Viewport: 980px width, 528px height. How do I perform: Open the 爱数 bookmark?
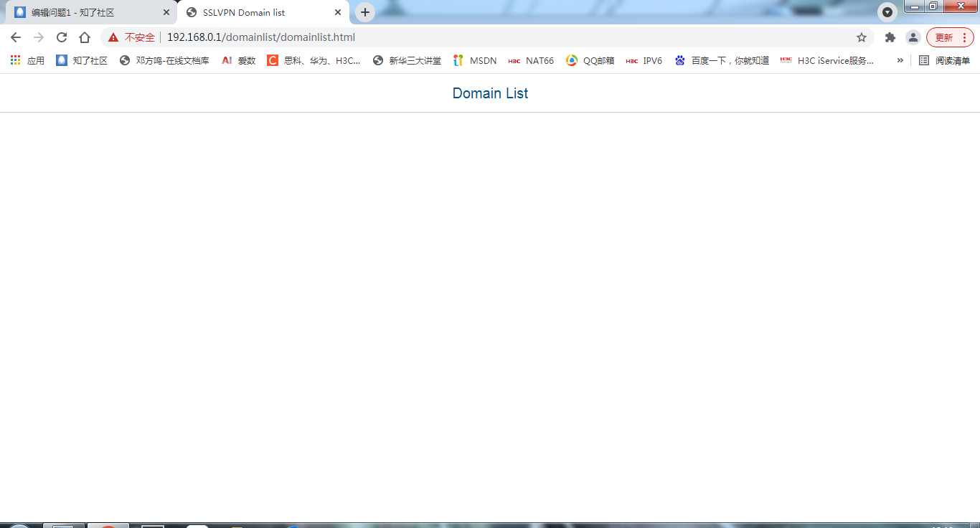pos(238,60)
